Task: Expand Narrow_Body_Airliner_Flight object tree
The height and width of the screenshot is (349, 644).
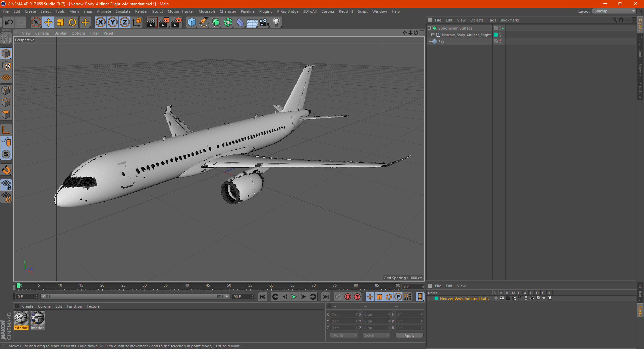Action: click(x=433, y=35)
